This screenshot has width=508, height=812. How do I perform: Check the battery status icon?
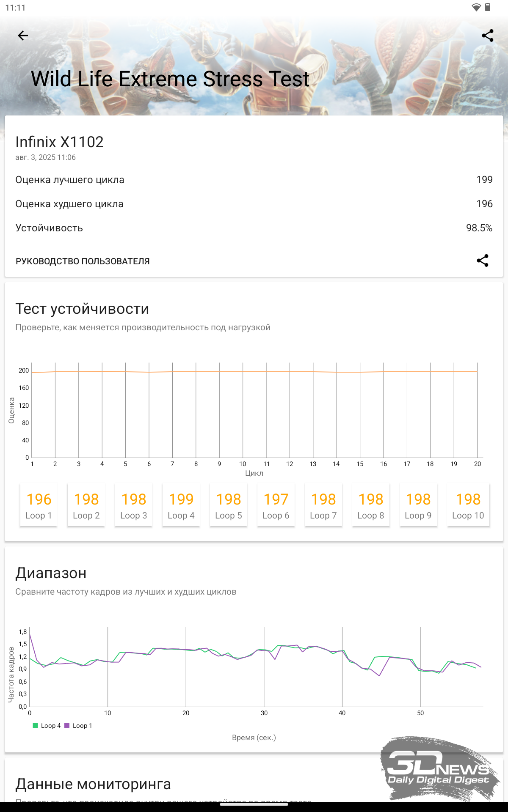pyautogui.click(x=488, y=7)
